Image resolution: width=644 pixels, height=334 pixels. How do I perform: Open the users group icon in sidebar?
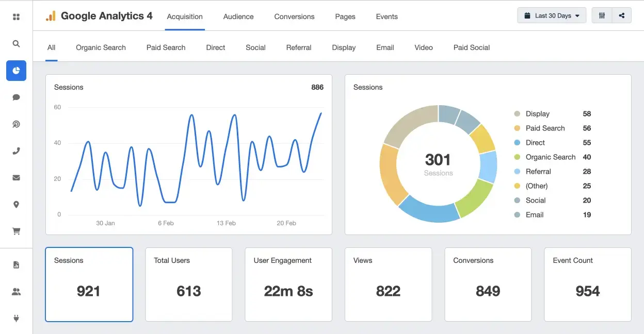tap(16, 292)
